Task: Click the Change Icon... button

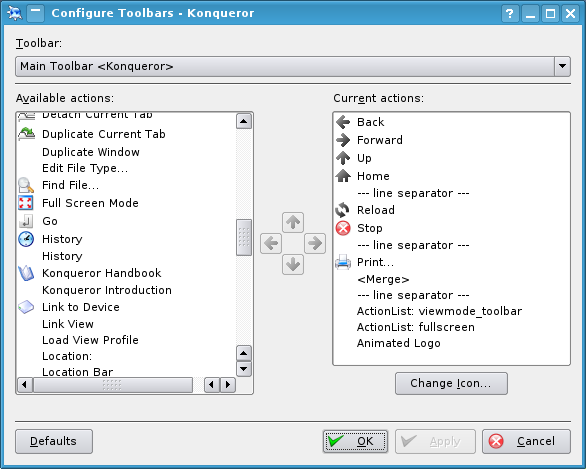Action: pos(451,383)
